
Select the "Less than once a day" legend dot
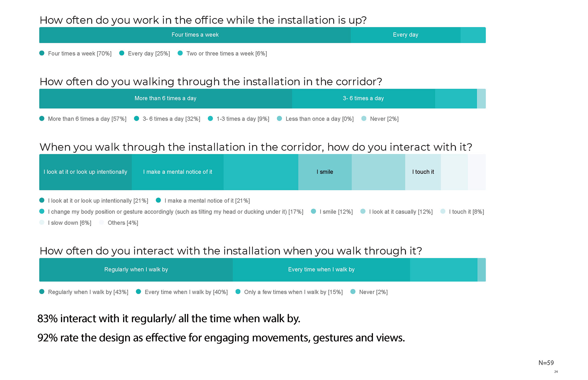click(279, 118)
